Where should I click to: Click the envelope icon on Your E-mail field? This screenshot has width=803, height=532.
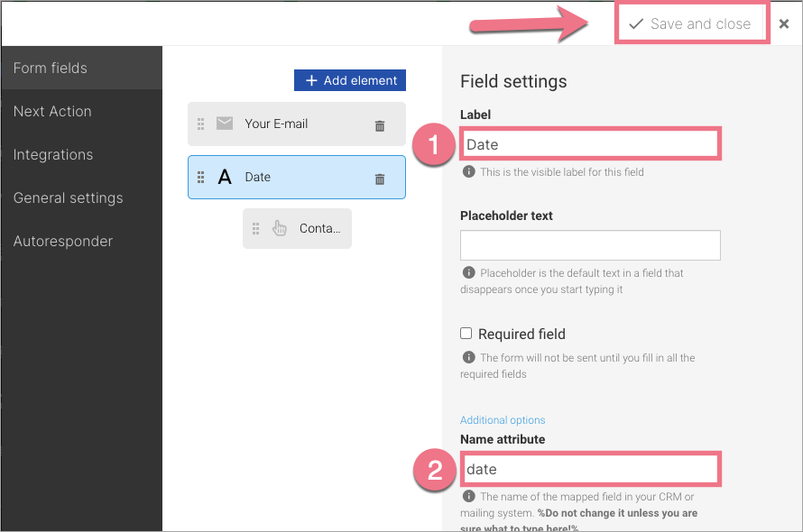pyautogui.click(x=224, y=124)
